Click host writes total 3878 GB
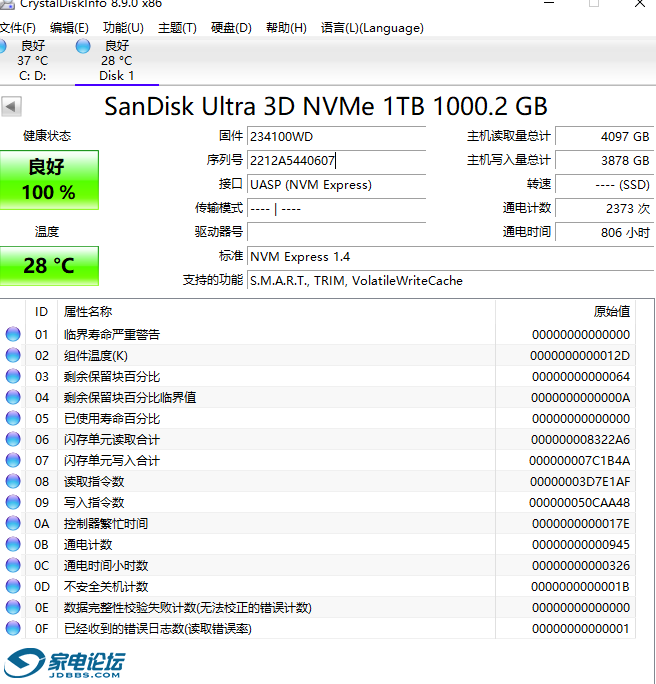Viewport: 656px width, 684px height. (x=605, y=161)
